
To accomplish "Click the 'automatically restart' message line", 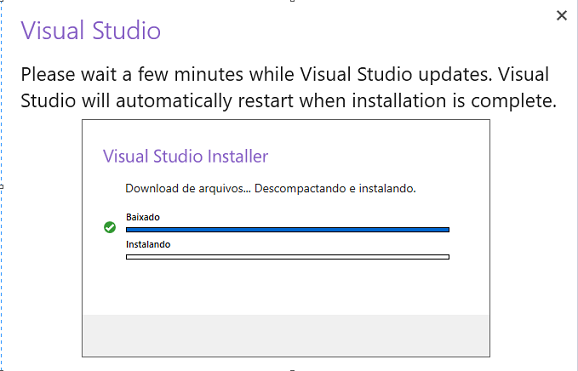I will (288, 100).
